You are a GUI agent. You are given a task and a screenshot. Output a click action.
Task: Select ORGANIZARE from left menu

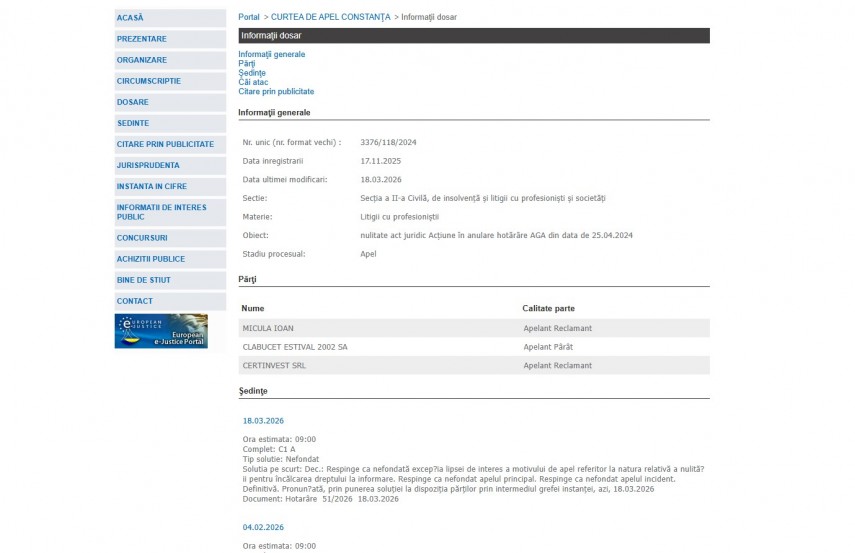[142, 60]
